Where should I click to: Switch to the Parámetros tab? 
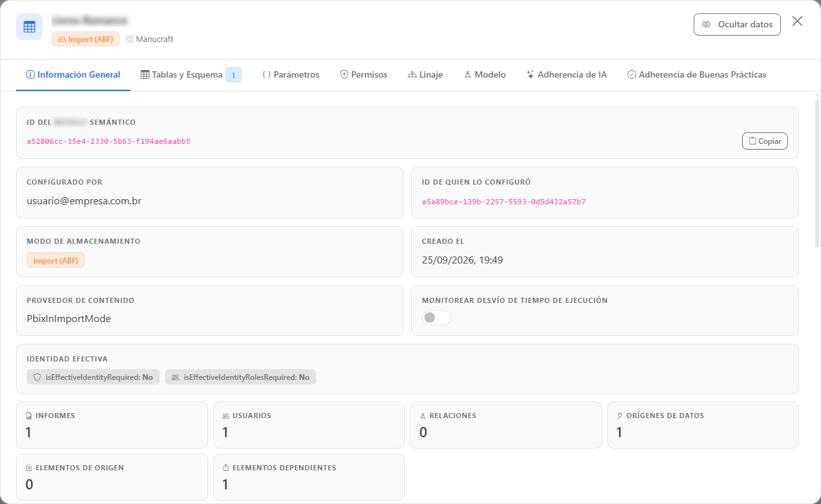290,75
